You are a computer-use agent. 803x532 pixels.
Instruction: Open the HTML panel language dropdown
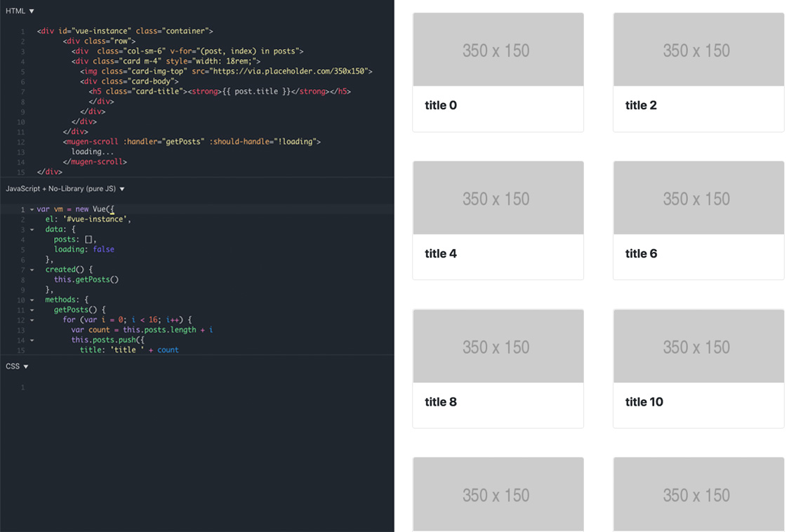tap(20, 11)
